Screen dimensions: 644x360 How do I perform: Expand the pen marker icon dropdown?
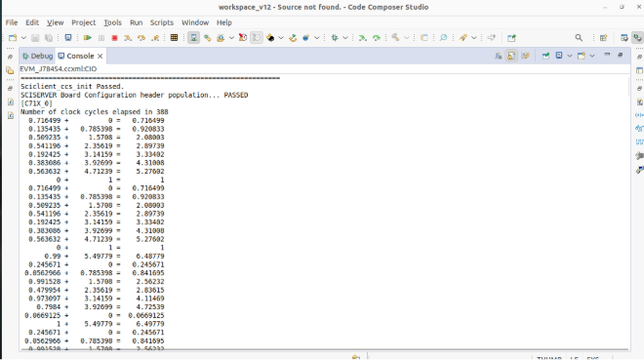pyautogui.click(x=474, y=38)
